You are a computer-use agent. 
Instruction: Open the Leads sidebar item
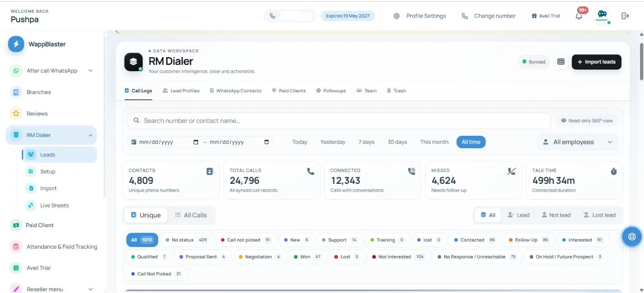coord(60,155)
